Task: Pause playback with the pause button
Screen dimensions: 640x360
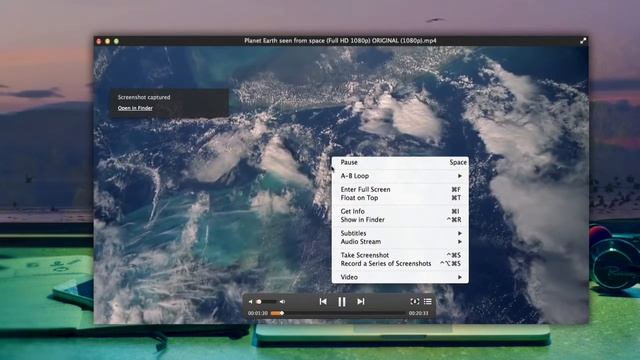Action: click(342, 302)
